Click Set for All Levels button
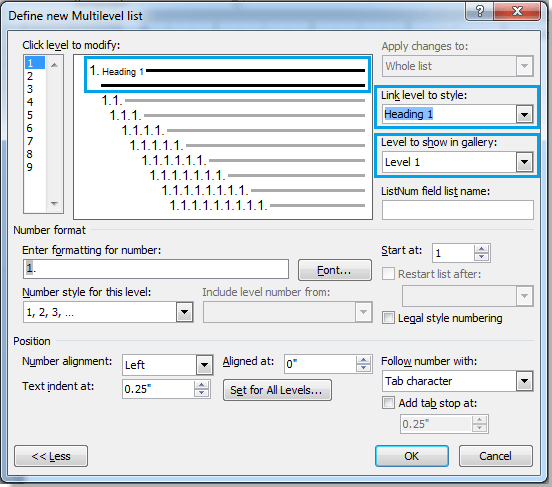 point(277,390)
